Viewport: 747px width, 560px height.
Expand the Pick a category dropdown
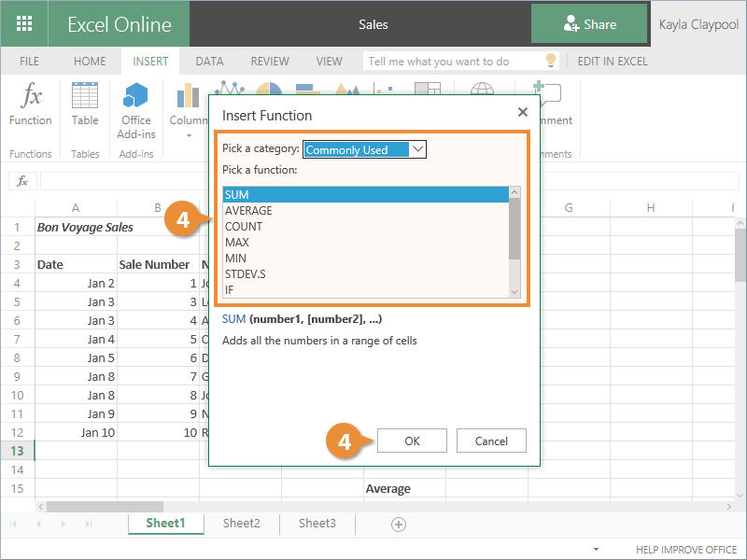pyautogui.click(x=417, y=149)
